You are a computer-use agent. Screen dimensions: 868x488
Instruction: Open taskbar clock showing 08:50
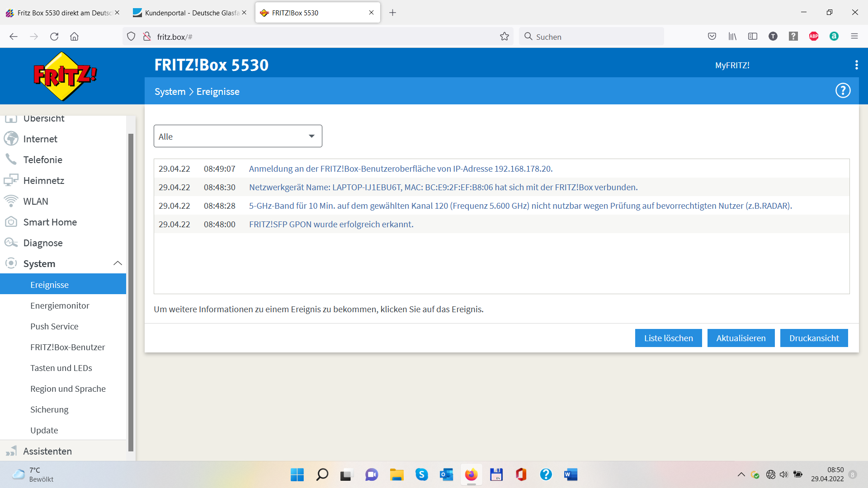tap(827, 474)
